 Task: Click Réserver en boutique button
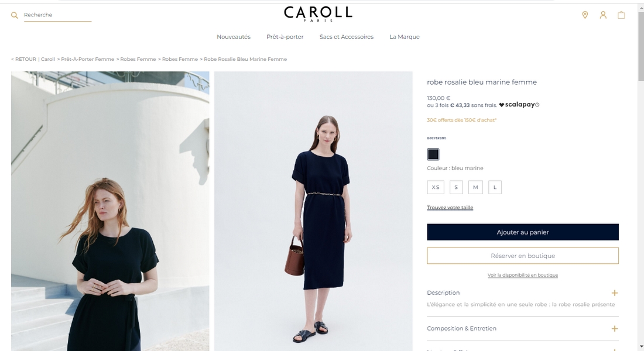[522, 256]
